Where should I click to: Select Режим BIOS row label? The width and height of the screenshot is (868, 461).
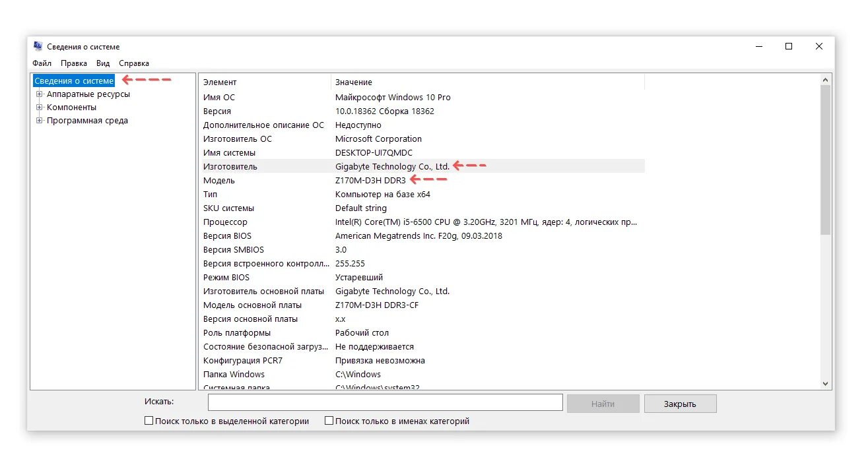click(x=227, y=278)
